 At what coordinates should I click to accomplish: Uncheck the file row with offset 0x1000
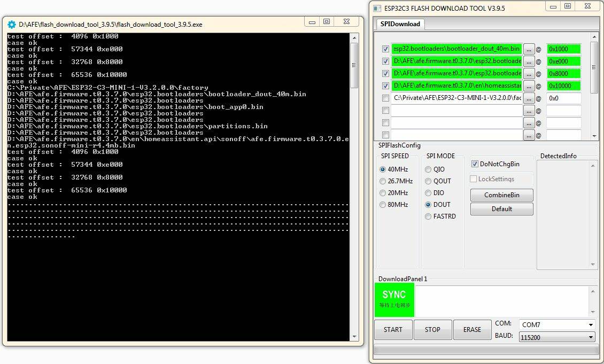click(385, 49)
